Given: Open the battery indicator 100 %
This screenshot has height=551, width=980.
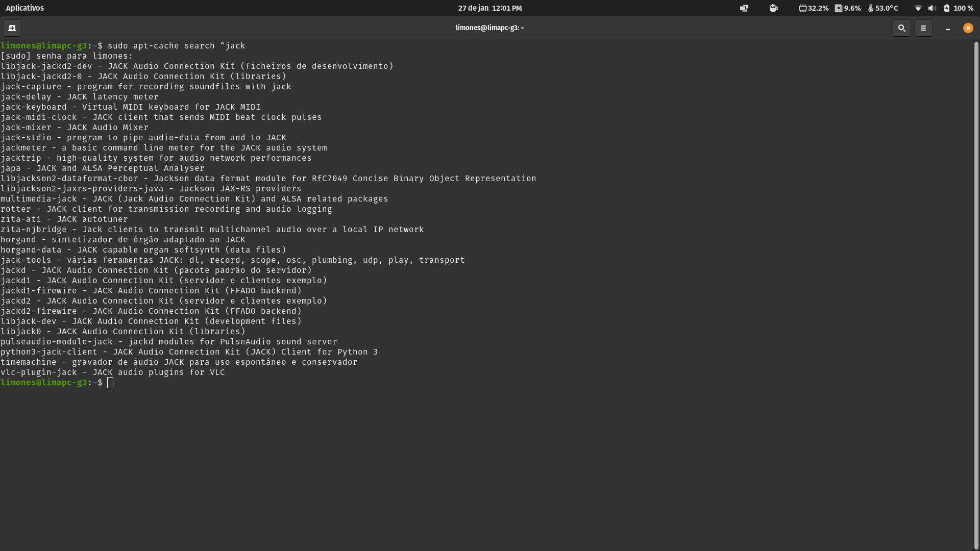Looking at the screenshot, I should pyautogui.click(x=959, y=8).
